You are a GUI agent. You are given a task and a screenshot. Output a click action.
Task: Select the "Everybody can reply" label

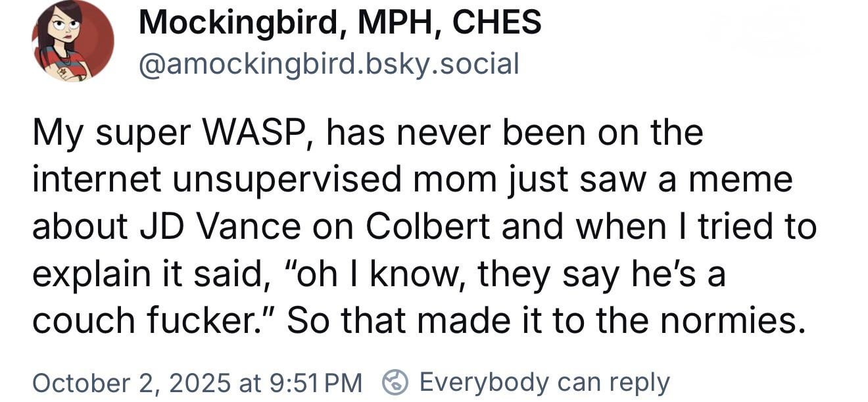(x=544, y=382)
